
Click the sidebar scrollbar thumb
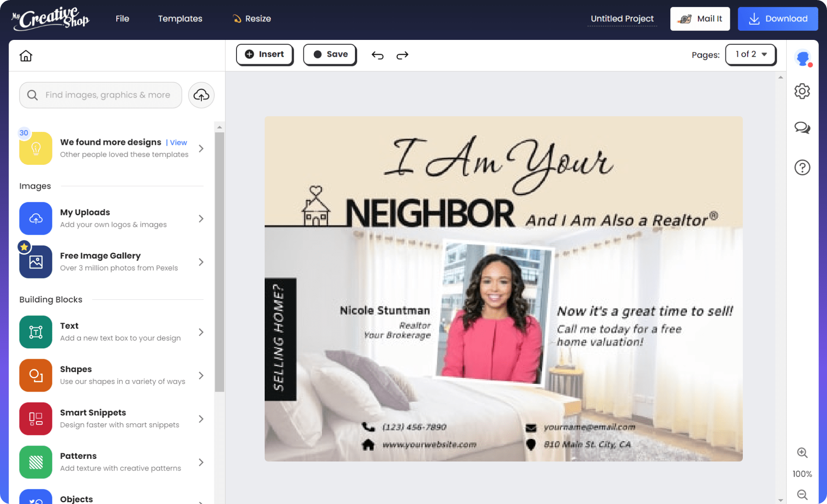point(220,262)
